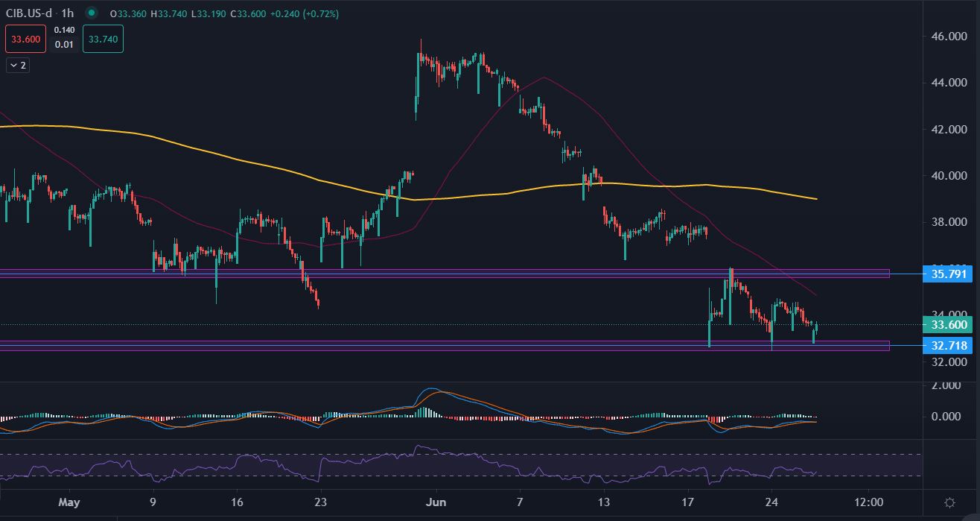Click the green 33.740 buy price button

pos(103,40)
